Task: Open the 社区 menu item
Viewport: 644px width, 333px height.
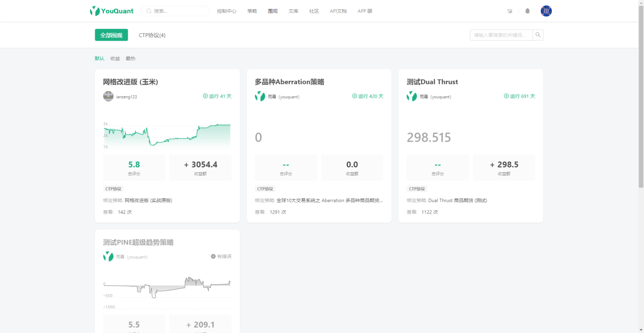Action: [314, 11]
